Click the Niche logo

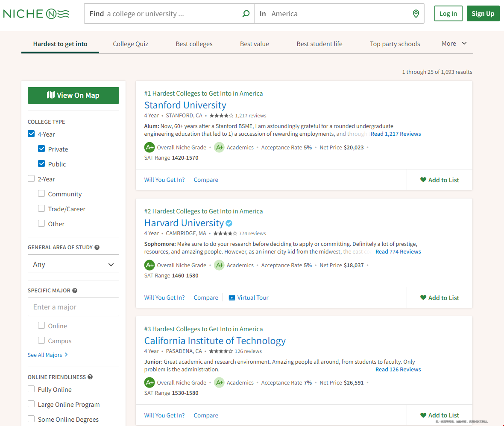click(x=36, y=14)
